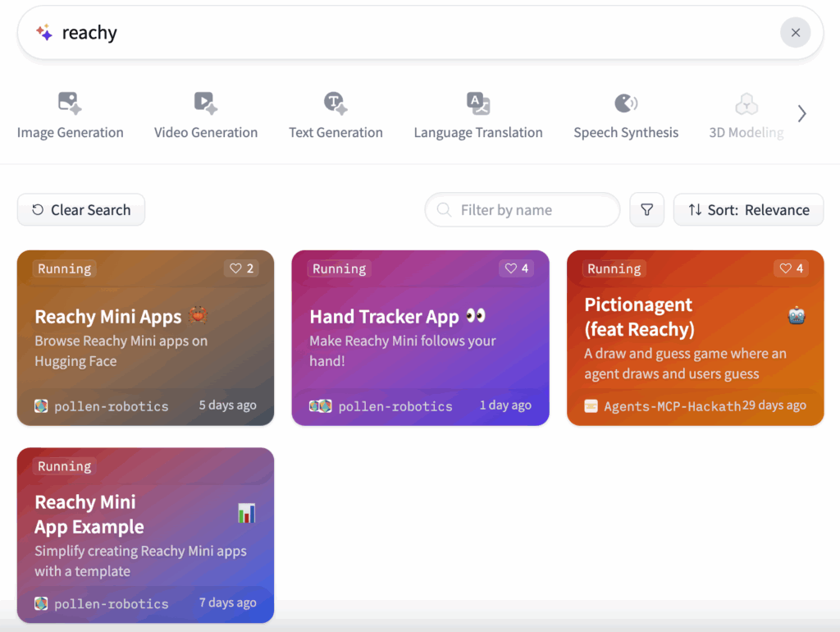
Task: Click pollen-robotics avatar on App Example card
Action: pyautogui.click(x=41, y=603)
